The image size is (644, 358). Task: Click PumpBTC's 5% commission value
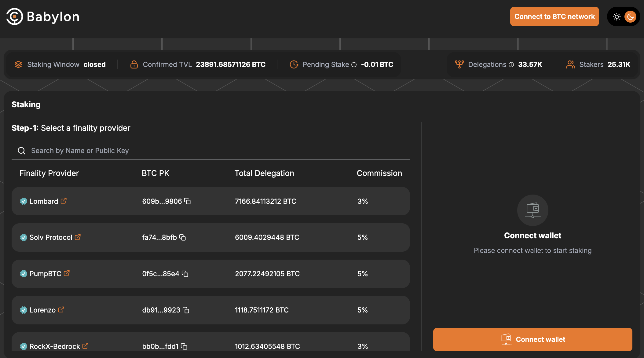pyautogui.click(x=363, y=274)
